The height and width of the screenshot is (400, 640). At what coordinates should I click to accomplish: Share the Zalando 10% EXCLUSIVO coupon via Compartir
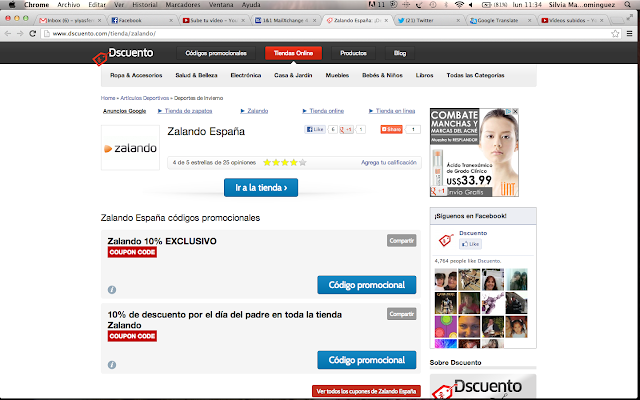[402, 240]
